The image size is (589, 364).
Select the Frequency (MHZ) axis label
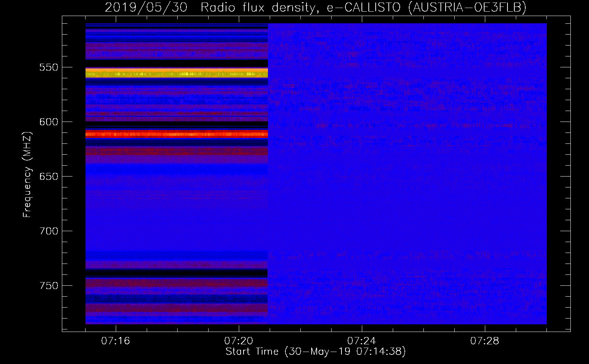(x=27, y=174)
